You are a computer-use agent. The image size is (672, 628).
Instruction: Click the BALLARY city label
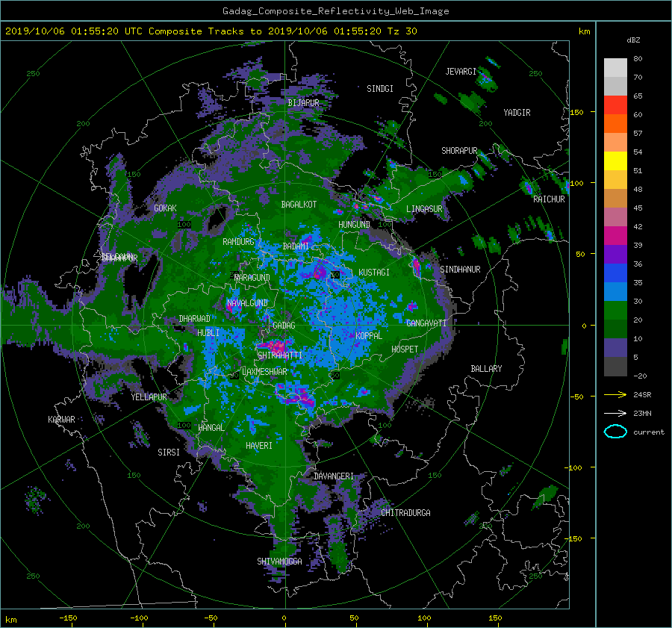pos(486,369)
